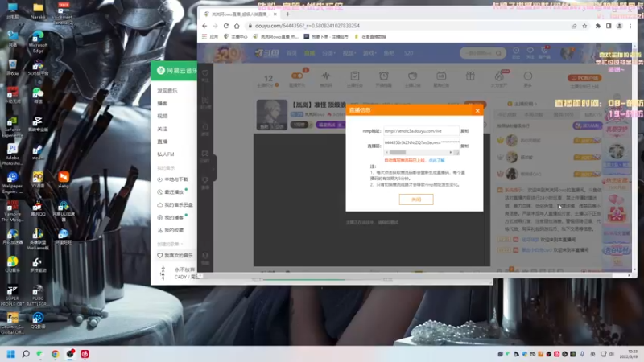Image resolution: width=644 pixels, height=362 pixels.
Task: Open the Windows Start button
Action: [x=10, y=354]
